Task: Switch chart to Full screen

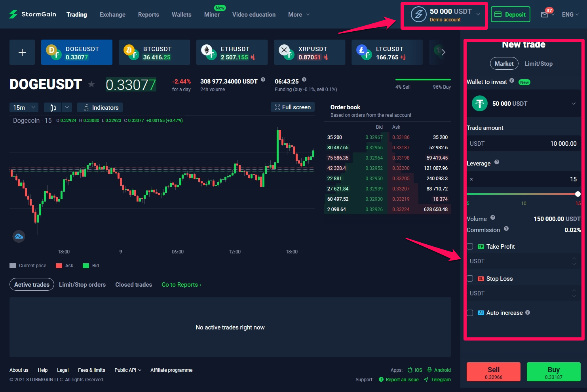Action: coord(293,107)
